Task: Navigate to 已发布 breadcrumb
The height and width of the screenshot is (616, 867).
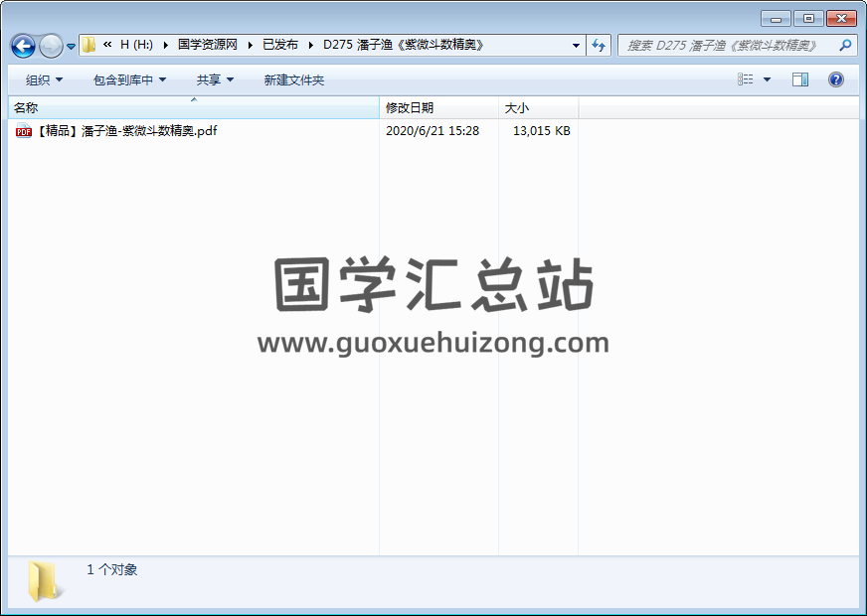Action: click(280, 45)
